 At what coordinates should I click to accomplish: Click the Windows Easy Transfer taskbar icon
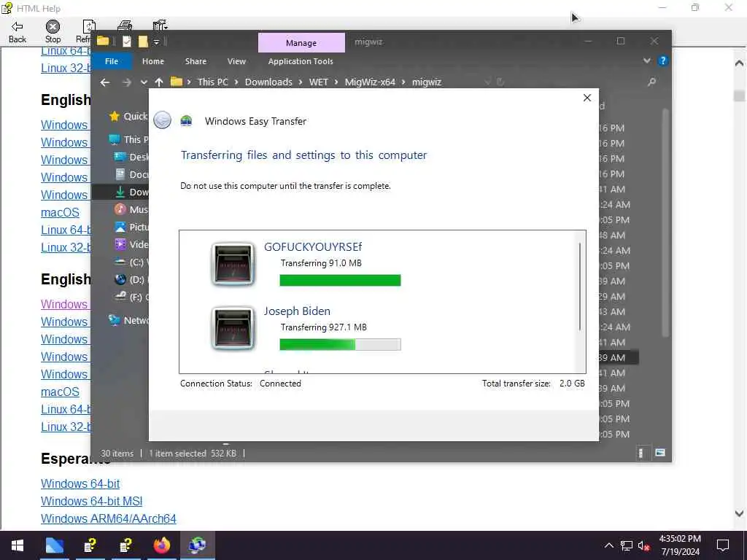click(x=197, y=545)
